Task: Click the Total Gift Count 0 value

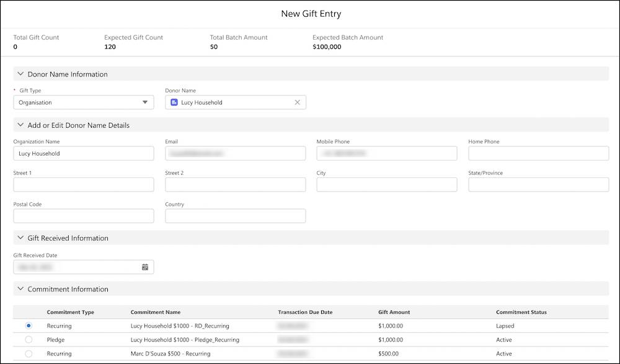Action: 15,47
